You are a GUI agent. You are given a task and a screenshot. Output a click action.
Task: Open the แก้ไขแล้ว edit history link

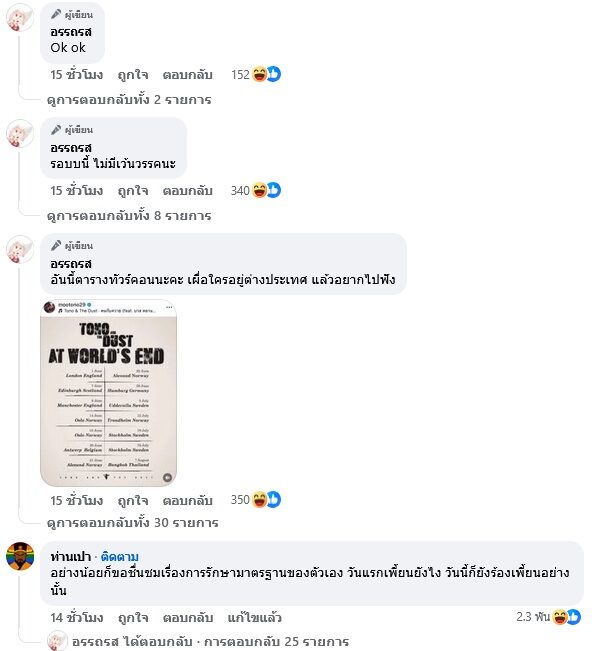pos(254,617)
